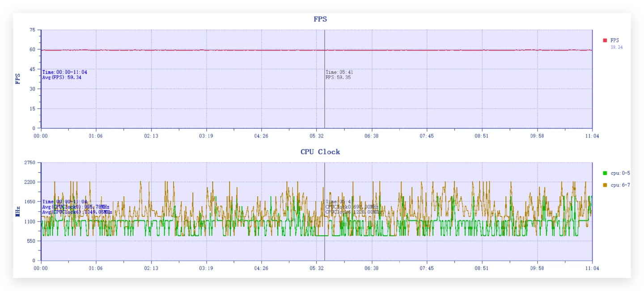This screenshot has height=291, width=644.
Task: Click the green cpu:0-5 legend swatch
Action: [605, 173]
